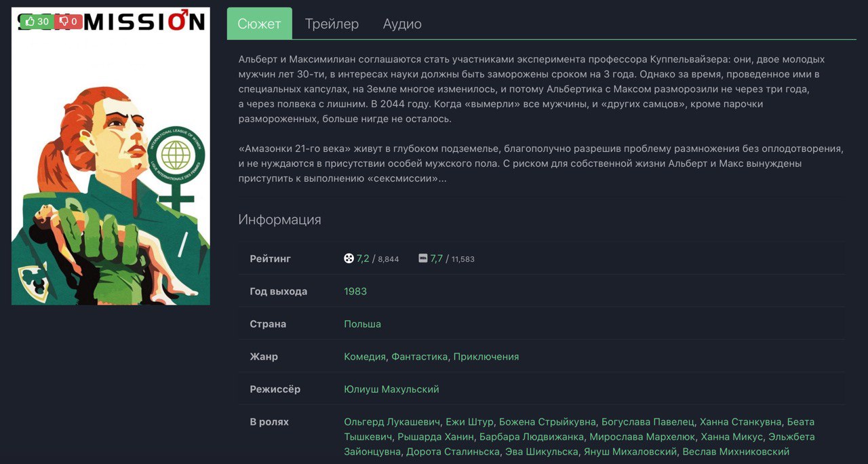Open actor Веслав Михниковский
This screenshot has height=464, width=868.
click(x=736, y=452)
